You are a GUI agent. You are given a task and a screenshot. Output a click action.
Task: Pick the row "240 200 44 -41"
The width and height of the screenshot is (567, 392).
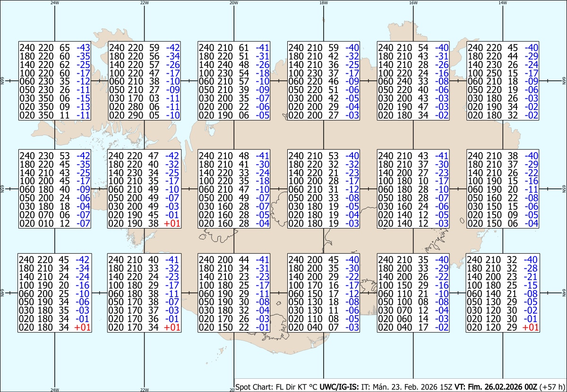click(x=234, y=259)
